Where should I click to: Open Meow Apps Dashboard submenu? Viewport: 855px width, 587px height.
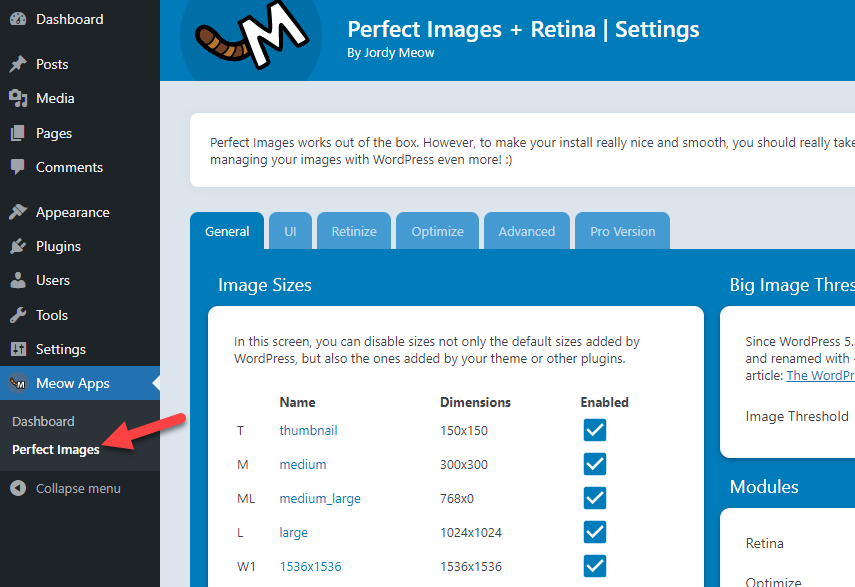pyautogui.click(x=43, y=421)
